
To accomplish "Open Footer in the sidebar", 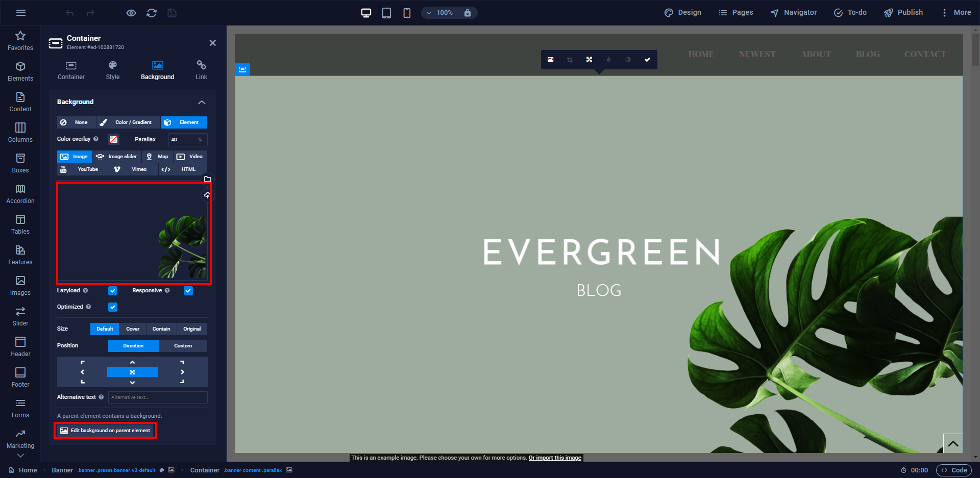I will (20, 378).
